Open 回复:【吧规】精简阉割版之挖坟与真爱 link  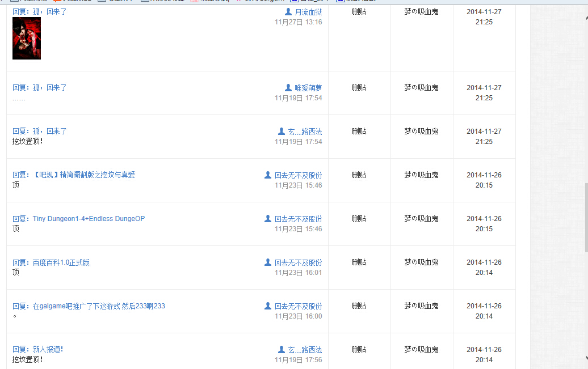point(74,175)
